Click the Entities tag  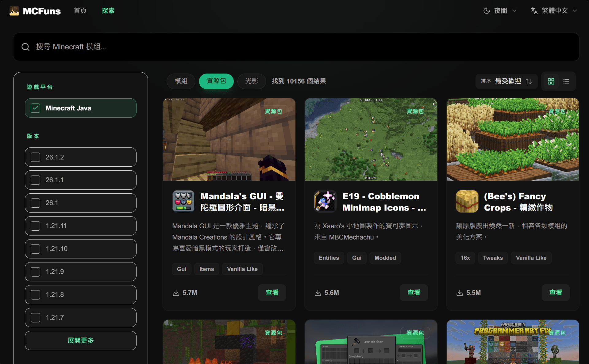(329, 258)
